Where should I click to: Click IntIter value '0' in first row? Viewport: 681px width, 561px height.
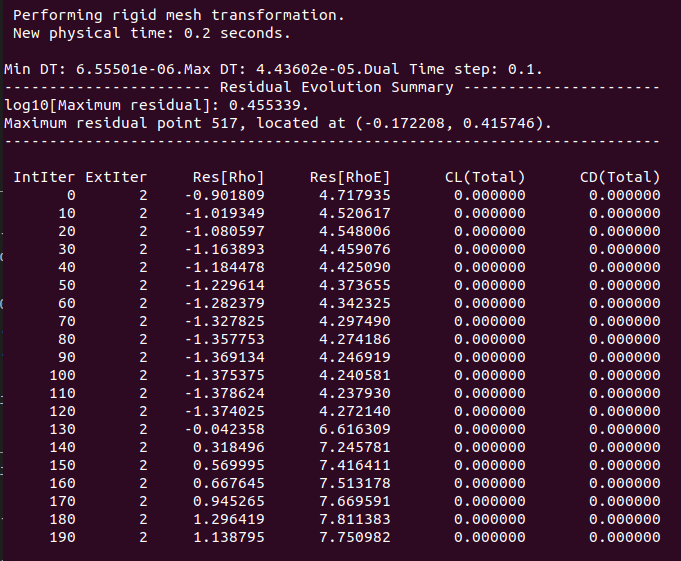[71, 195]
